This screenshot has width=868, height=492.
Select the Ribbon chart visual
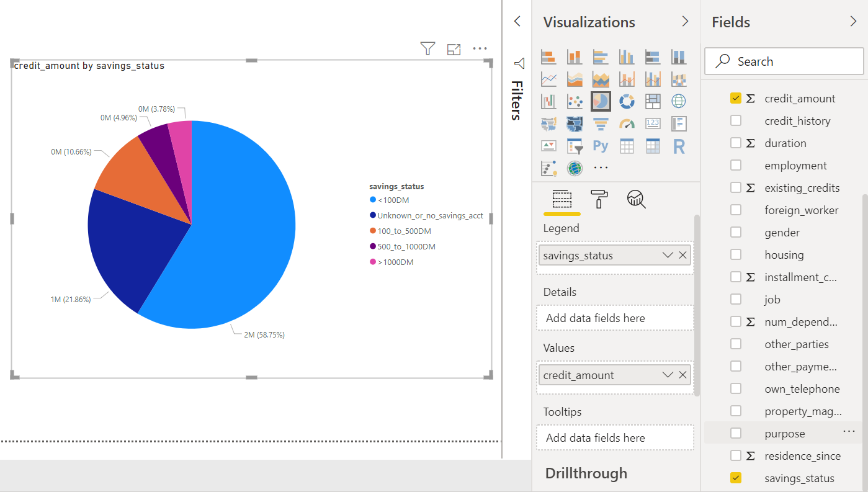click(x=679, y=79)
